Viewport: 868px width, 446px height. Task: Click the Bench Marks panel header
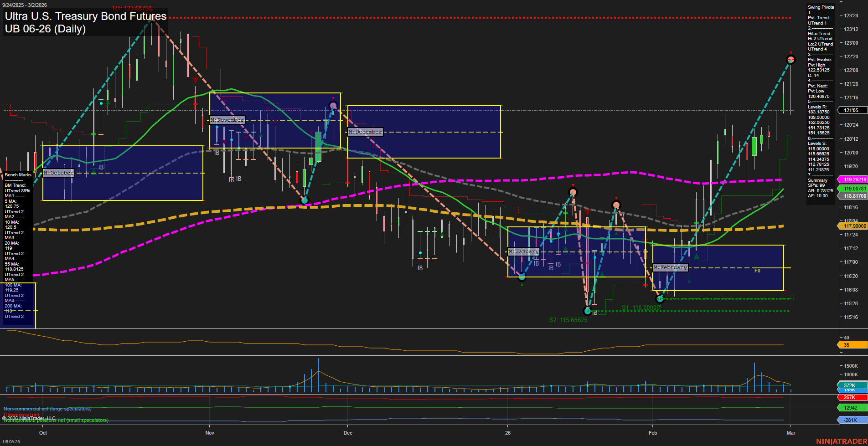[17, 174]
